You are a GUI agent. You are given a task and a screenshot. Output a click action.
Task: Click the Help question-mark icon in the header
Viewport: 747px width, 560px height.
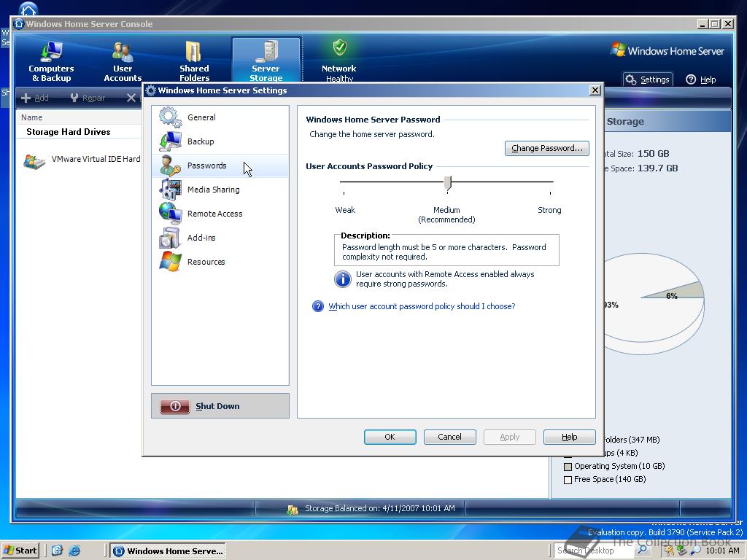[691, 79]
